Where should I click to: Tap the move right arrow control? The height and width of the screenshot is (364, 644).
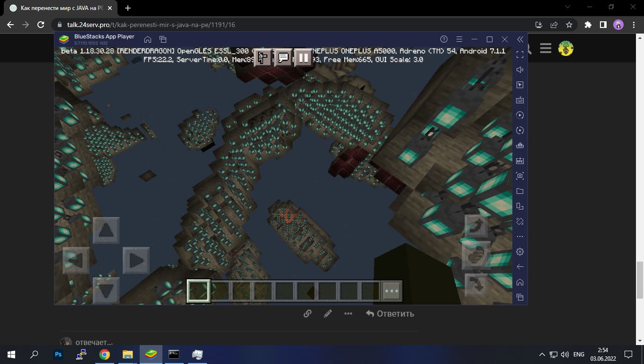[x=136, y=260]
